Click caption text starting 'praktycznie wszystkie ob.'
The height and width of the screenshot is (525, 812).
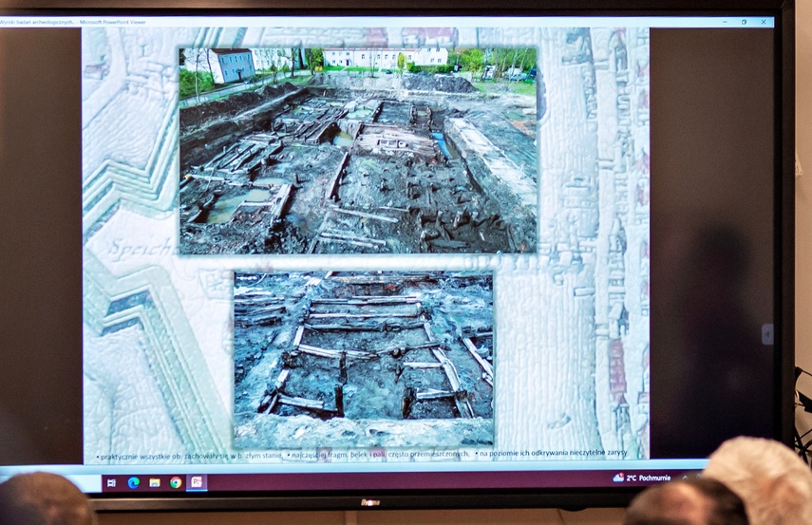tap(190, 456)
